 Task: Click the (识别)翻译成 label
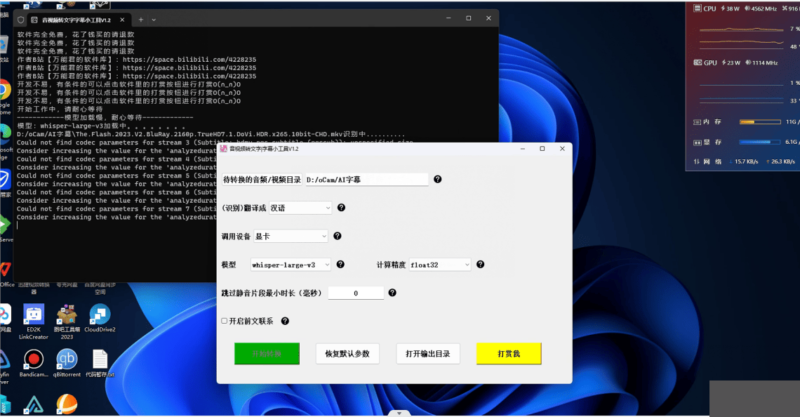[x=244, y=208]
